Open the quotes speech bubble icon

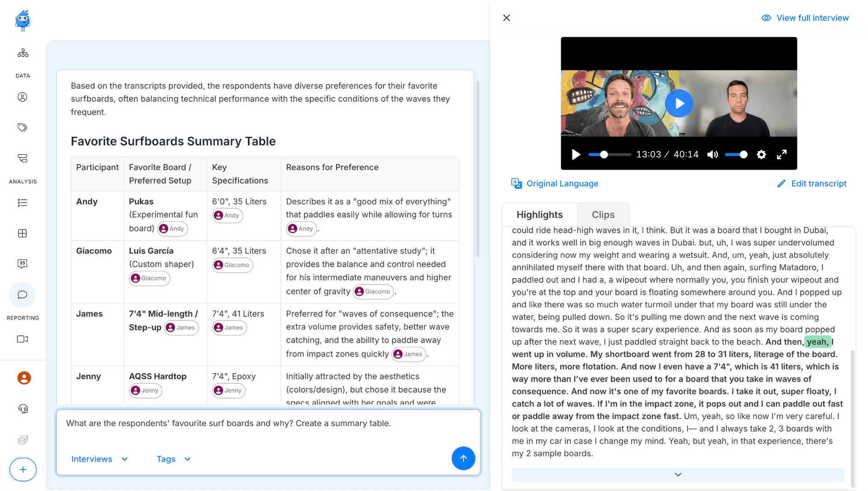(23, 264)
